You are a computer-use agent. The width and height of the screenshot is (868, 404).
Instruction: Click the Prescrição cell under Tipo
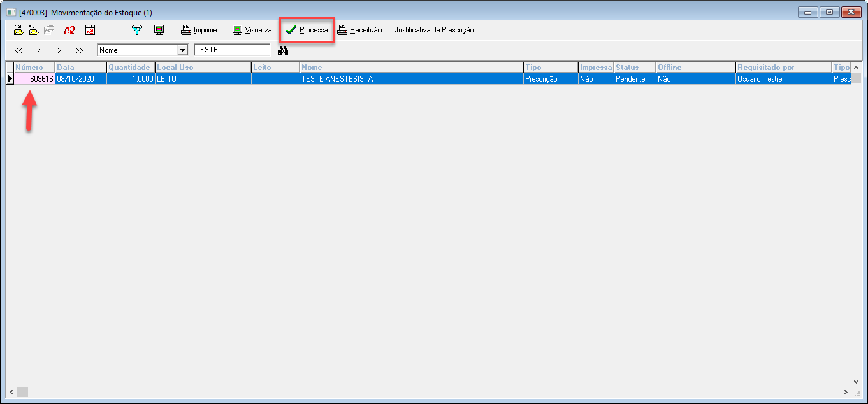tap(551, 79)
